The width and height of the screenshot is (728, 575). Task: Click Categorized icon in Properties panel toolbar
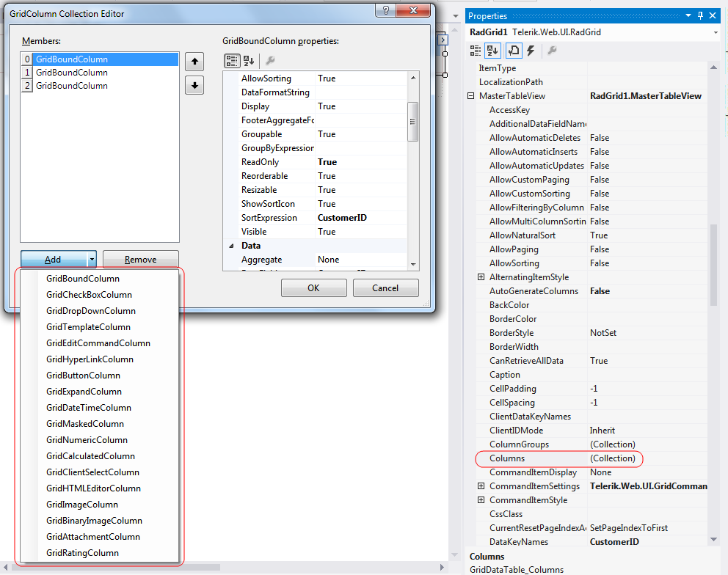coord(476,50)
